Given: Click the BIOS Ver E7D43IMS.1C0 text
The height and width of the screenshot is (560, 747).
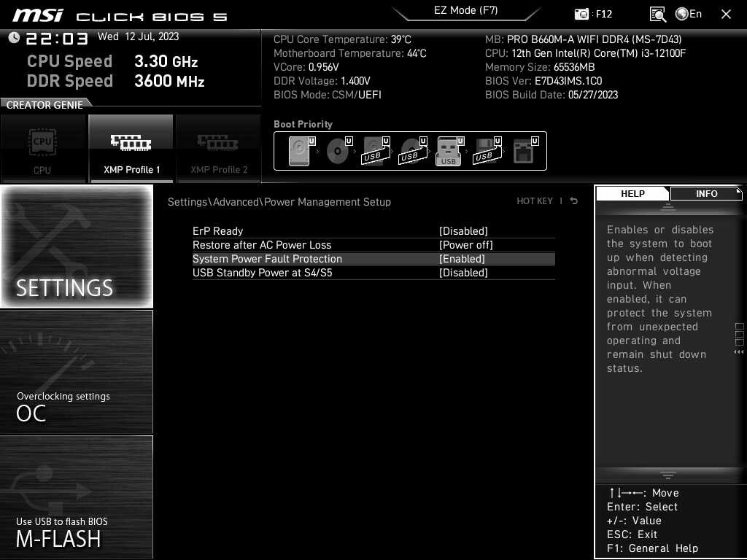Looking at the screenshot, I should click(543, 81).
